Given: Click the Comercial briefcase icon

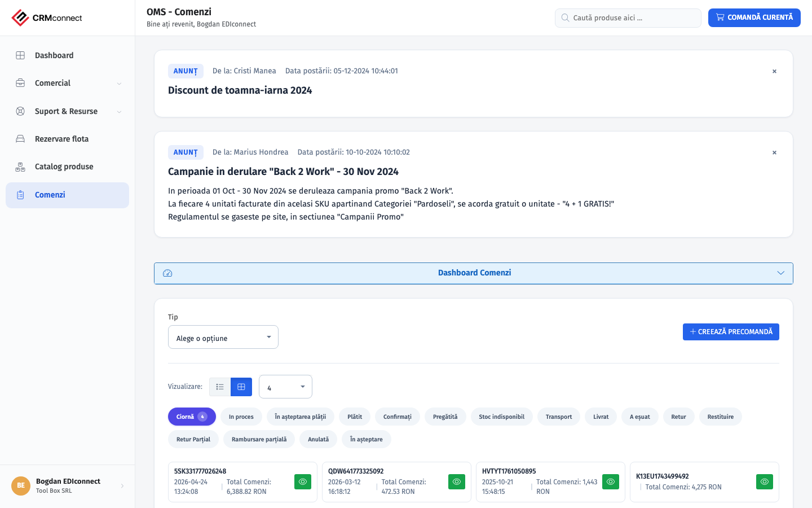Looking at the screenshot, I should coord(20,83).
